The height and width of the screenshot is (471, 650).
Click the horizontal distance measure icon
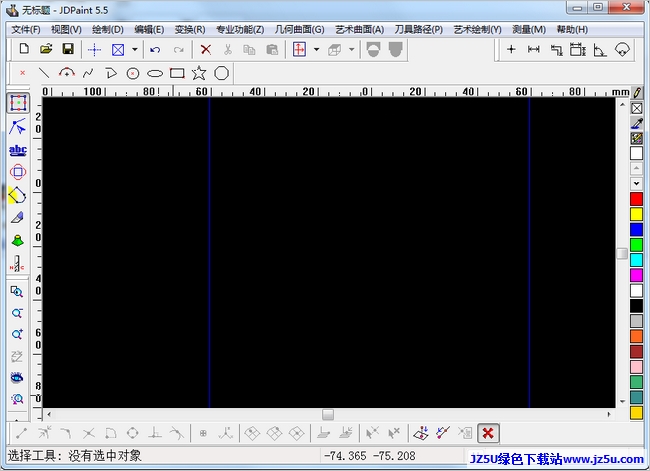tap(534, 50)
